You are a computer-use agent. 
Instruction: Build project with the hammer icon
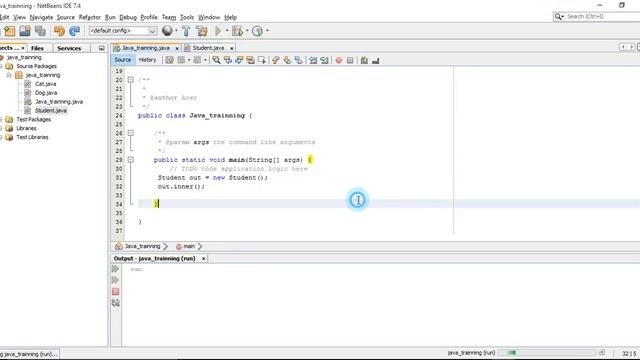pyautogui.click(x=186, y=31)
